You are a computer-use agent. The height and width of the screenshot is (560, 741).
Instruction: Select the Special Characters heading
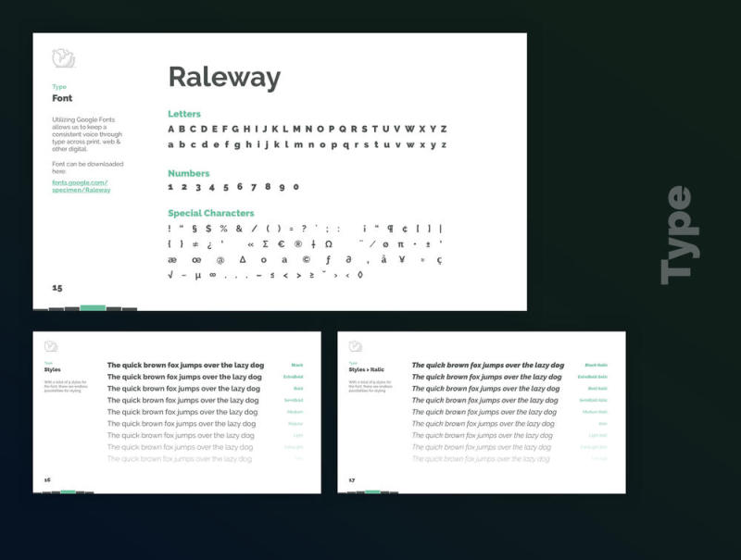click(x=210, y=213)
